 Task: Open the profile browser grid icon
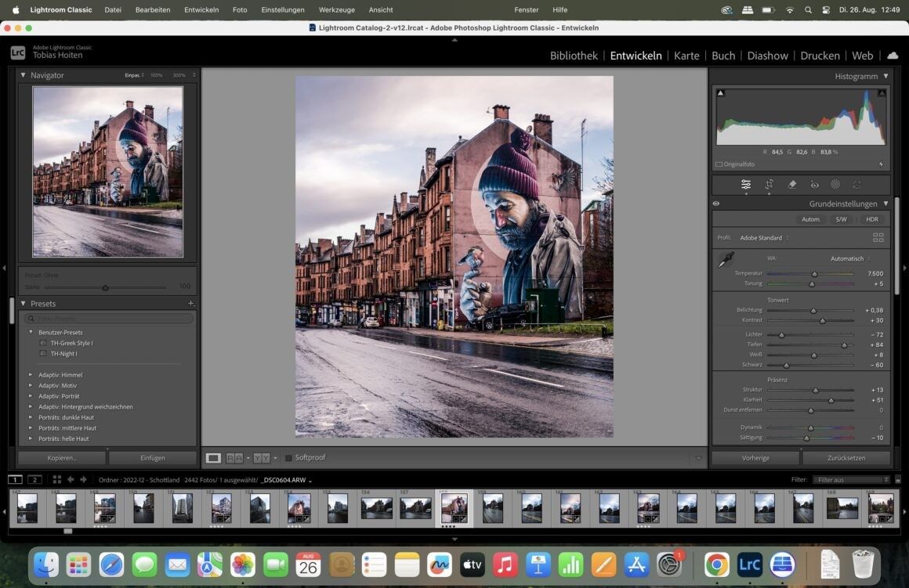[878, 237]
